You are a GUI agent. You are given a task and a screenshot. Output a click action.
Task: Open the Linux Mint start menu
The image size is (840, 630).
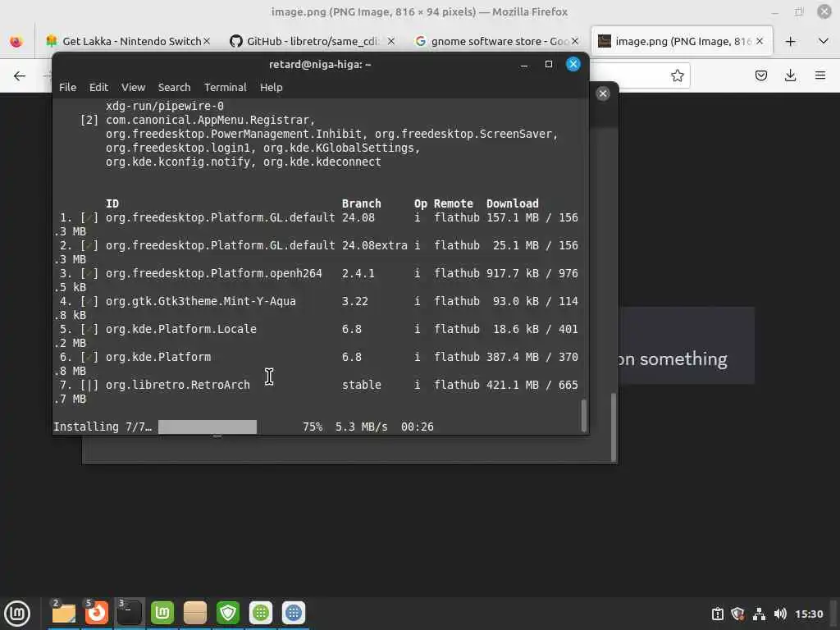(17, 614)
